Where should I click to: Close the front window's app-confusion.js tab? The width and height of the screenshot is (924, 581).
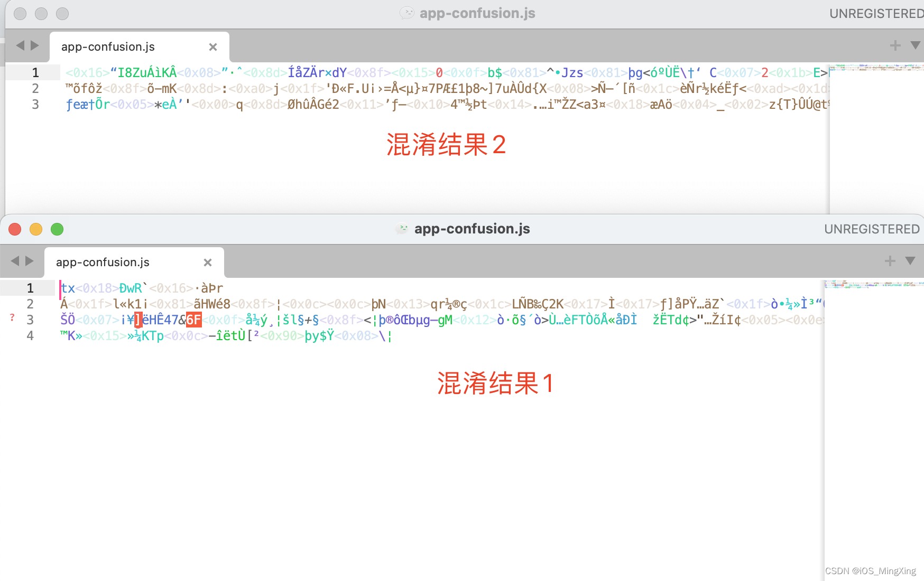pyautogui.click(x=208, y=263)
